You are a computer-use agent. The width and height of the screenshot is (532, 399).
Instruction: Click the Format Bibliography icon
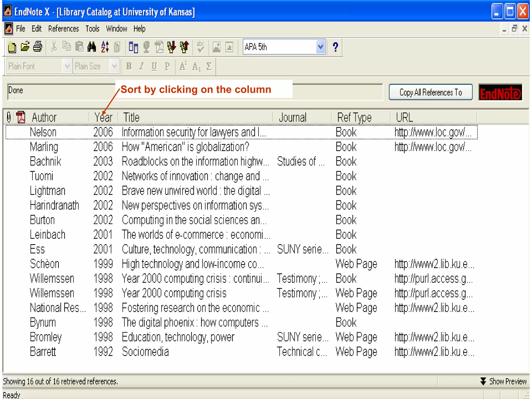pyautogui.click(x=159, y=47)
